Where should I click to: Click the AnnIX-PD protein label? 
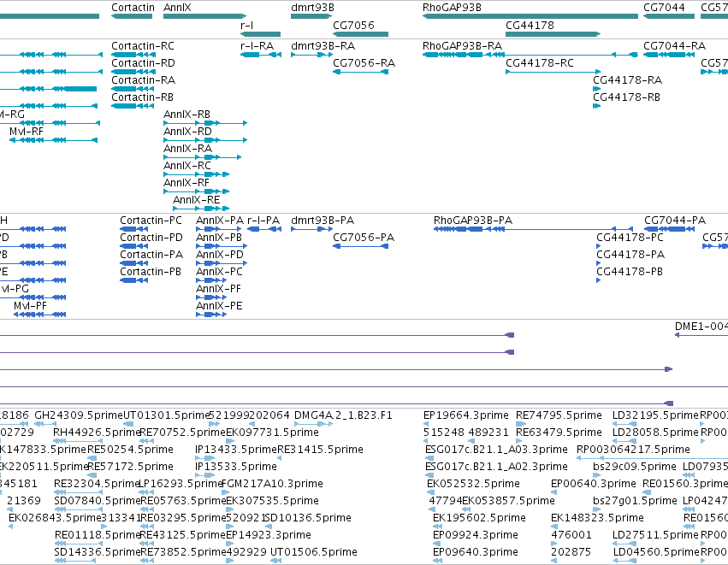point(220,255)
